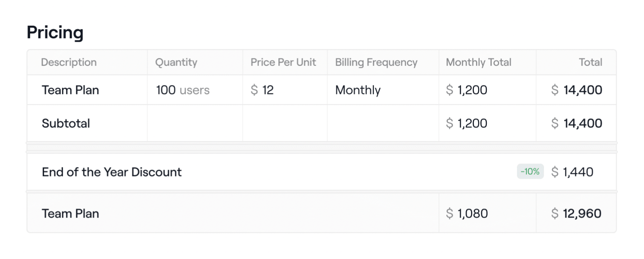The width and height of the screenshot is (644, 259).
Task: Click the Pricing heading
Action: [55, 33]
